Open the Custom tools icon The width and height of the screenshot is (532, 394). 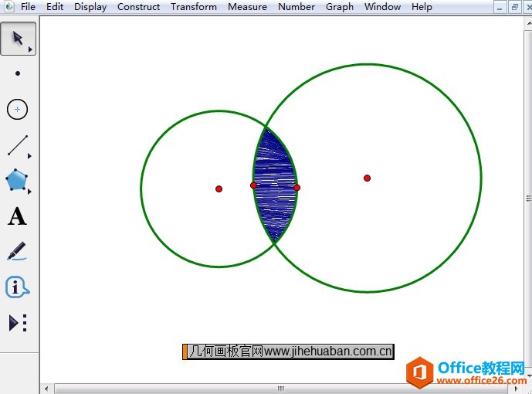[18, 323]
